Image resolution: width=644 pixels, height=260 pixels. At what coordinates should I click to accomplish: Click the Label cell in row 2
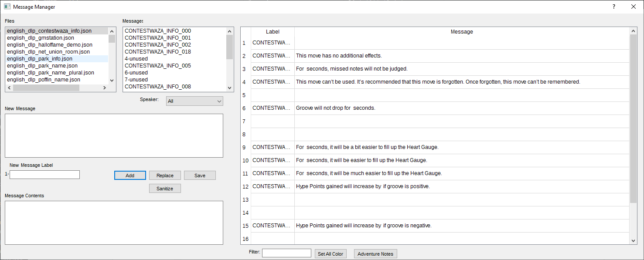click(x=273, y=56)
